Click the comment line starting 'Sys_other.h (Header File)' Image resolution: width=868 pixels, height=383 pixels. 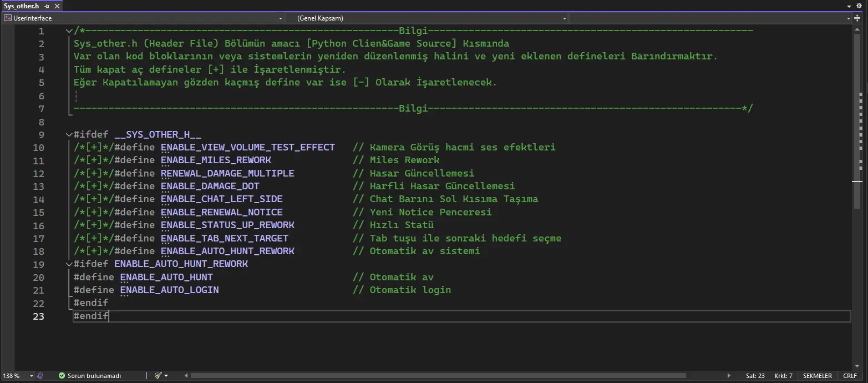(291, 44)
